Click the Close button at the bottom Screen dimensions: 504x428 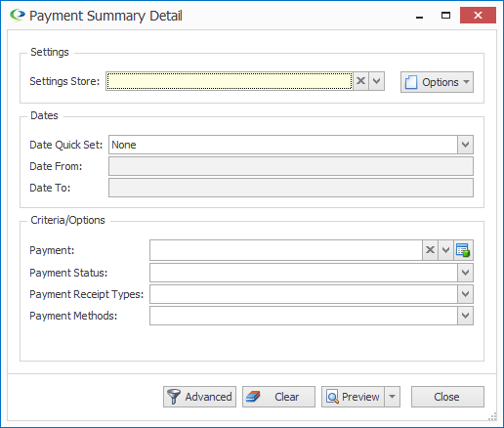447,397
